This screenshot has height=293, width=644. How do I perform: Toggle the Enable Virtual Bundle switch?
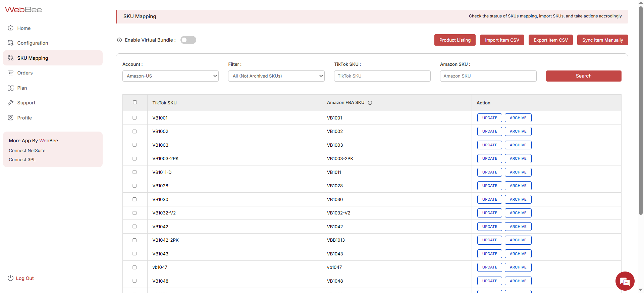[188, 40]
